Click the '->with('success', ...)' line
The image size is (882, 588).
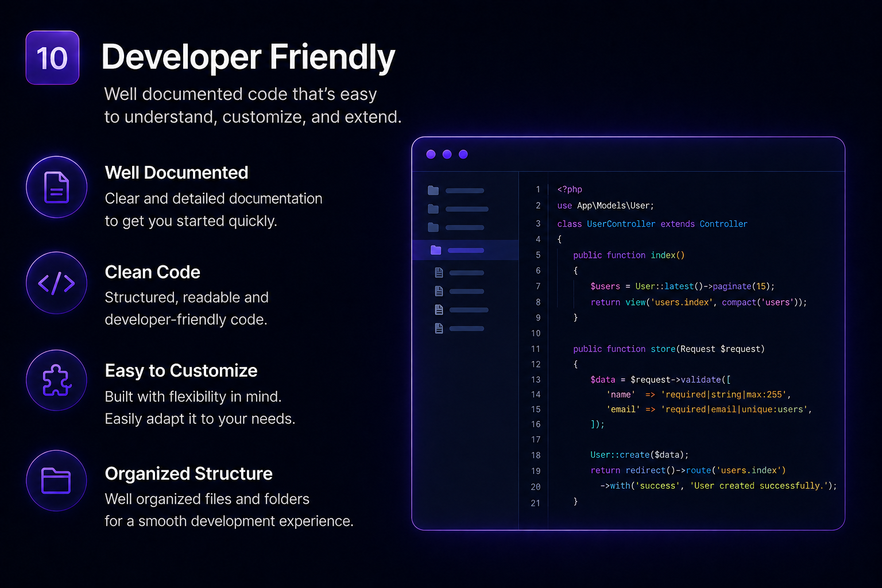pyautogui.click(x=718, y=486)
